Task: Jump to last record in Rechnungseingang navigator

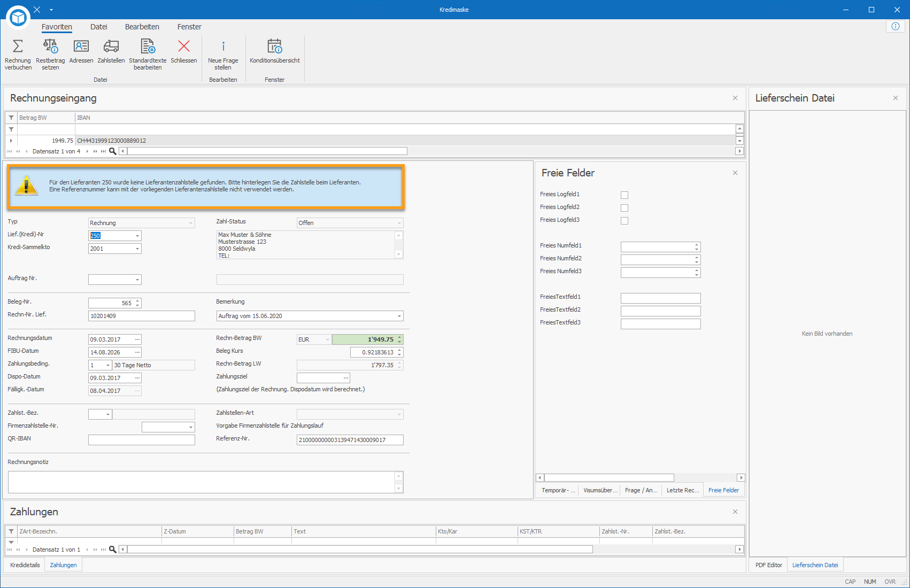Action: pyautogui.click(x=103, y=151)
